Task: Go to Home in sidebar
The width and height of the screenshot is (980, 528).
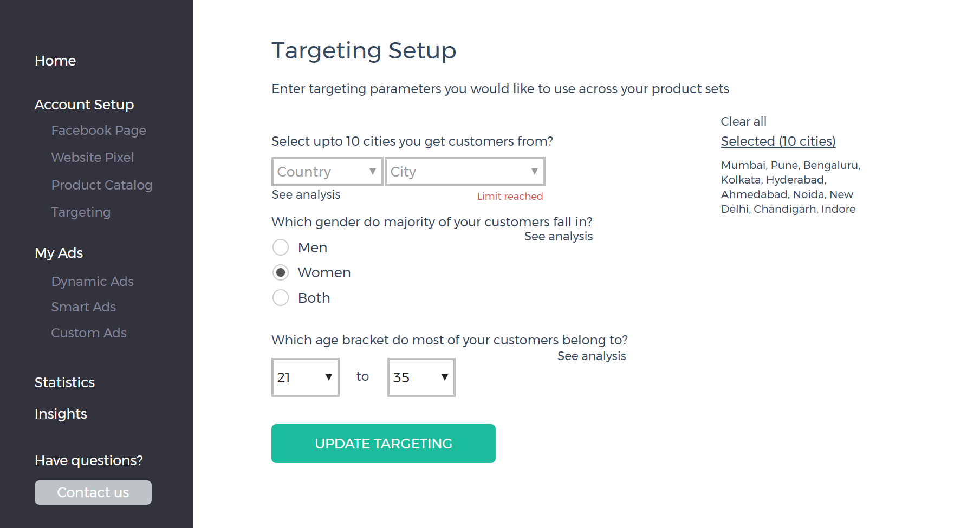Action: click(55, 61)
